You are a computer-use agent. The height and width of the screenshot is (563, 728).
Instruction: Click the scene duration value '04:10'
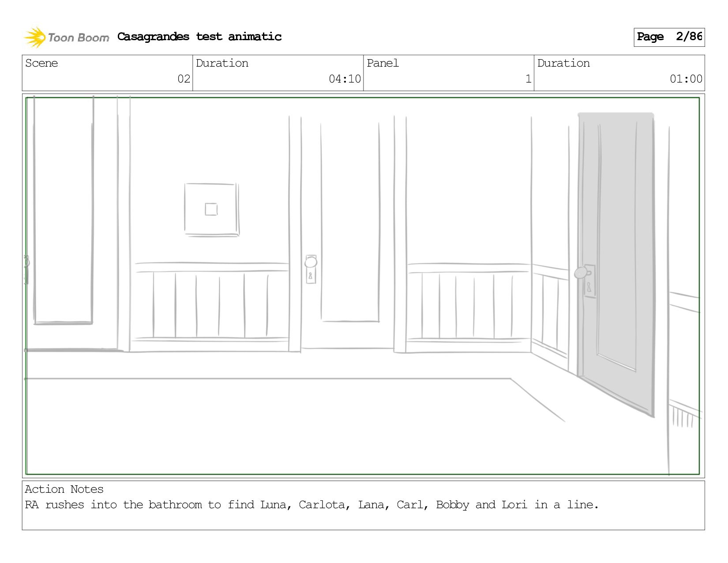pyautogui.click(x=345, y=79)
